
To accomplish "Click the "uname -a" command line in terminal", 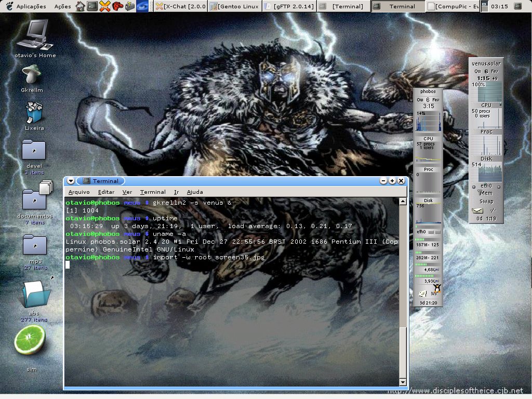I will point(169,234).
